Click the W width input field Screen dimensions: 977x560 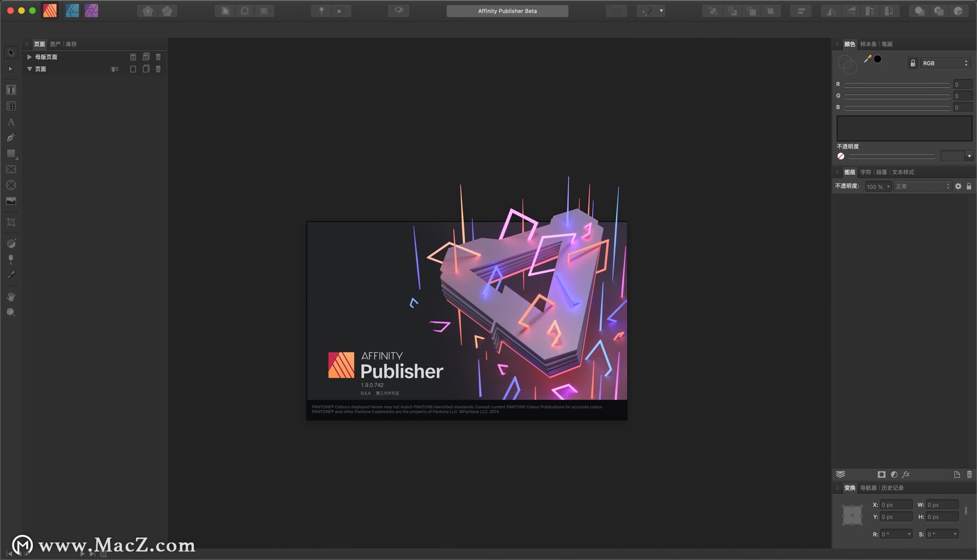click(942, 505)
